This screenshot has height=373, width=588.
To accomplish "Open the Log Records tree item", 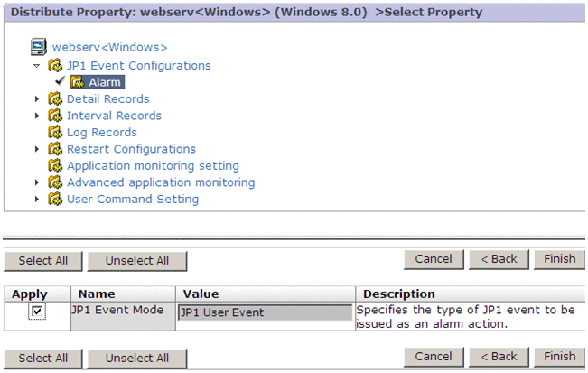I will [x=102, y=133].
